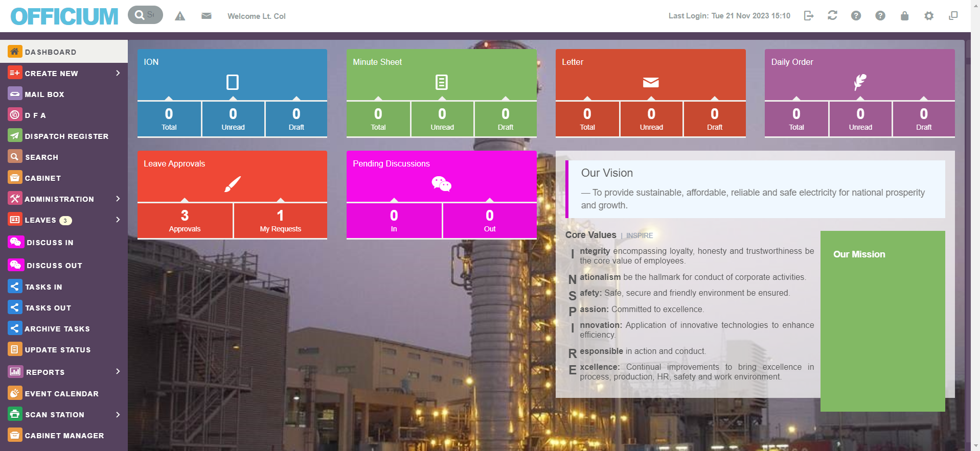Click the chat bubbles icon in Pending Discussions
The height and width of the screenshot is (451, 980).
point(441,184)
